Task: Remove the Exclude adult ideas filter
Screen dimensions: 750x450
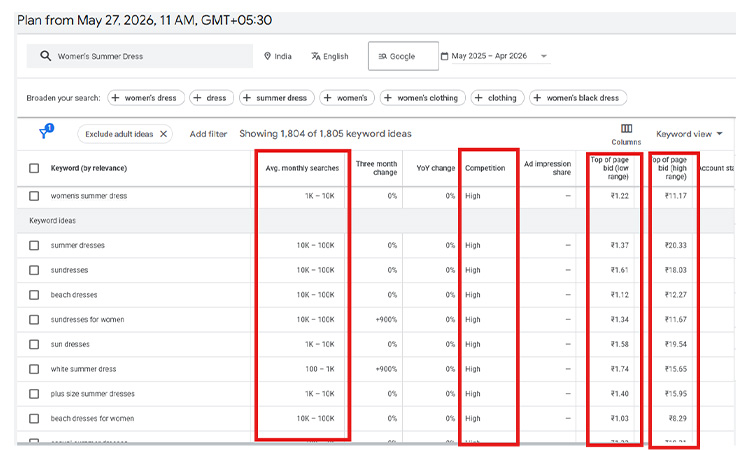Action: click(163, 134)
